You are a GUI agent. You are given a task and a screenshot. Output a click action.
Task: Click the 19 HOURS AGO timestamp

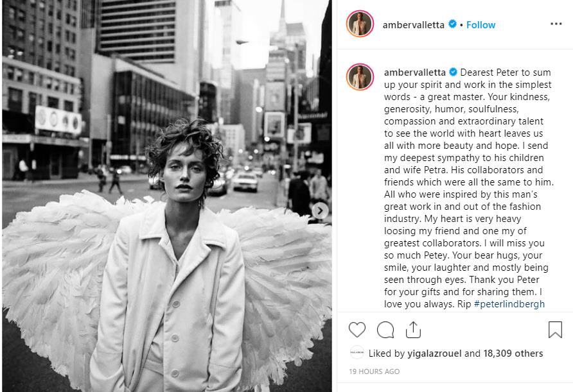point(375,371)
